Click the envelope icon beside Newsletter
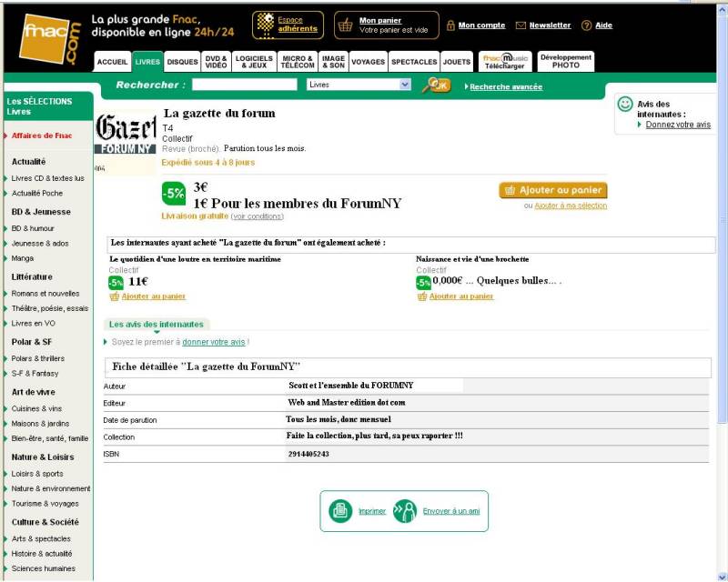 pos(521,25)
